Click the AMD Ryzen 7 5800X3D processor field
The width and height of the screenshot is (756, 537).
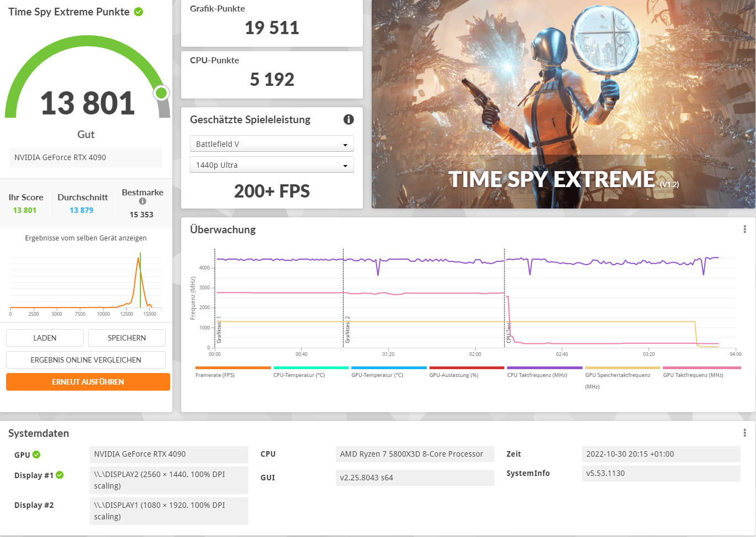coord(415,454)
